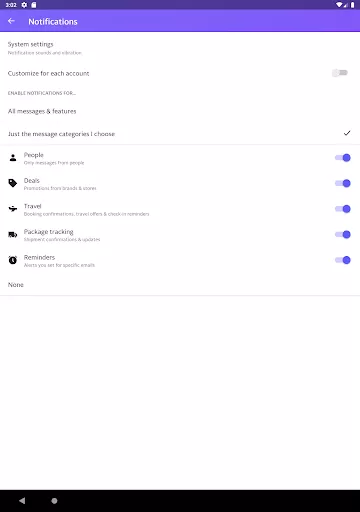360x512 pixels.
Task: Tap the Android back navigation triangle
Action: coord(22,500)
